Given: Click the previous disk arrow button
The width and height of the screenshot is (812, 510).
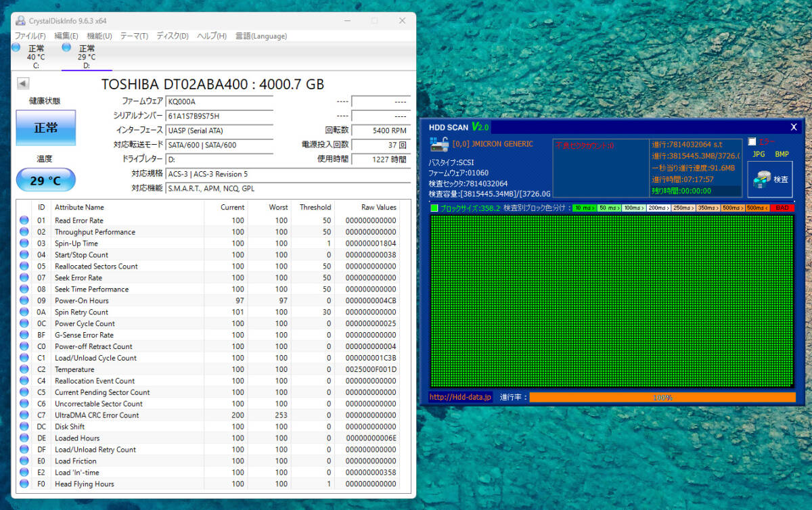Looking at the screenshot, I should (x=23, y=83).
